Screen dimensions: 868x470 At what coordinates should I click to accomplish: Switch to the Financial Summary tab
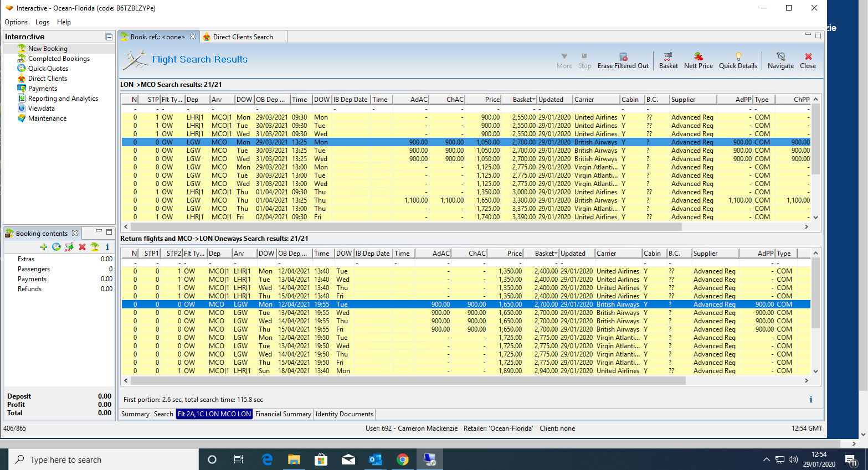(283, 414)
